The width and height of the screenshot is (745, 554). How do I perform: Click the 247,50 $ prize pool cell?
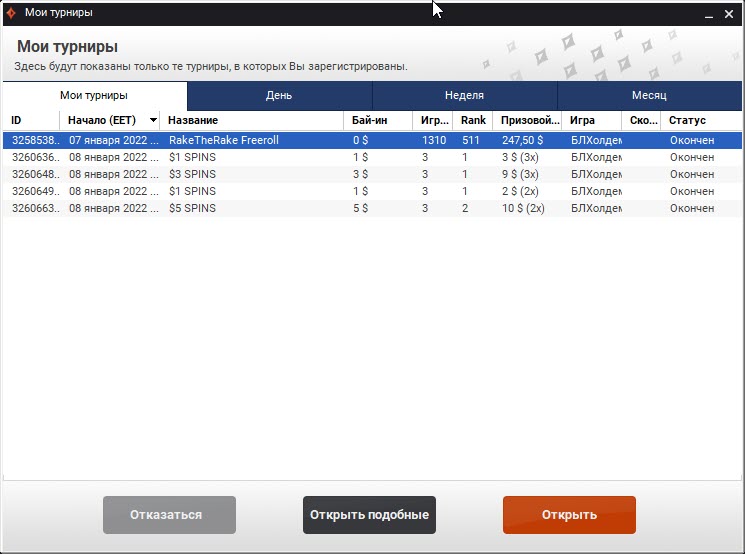click(x=523, y=141)
